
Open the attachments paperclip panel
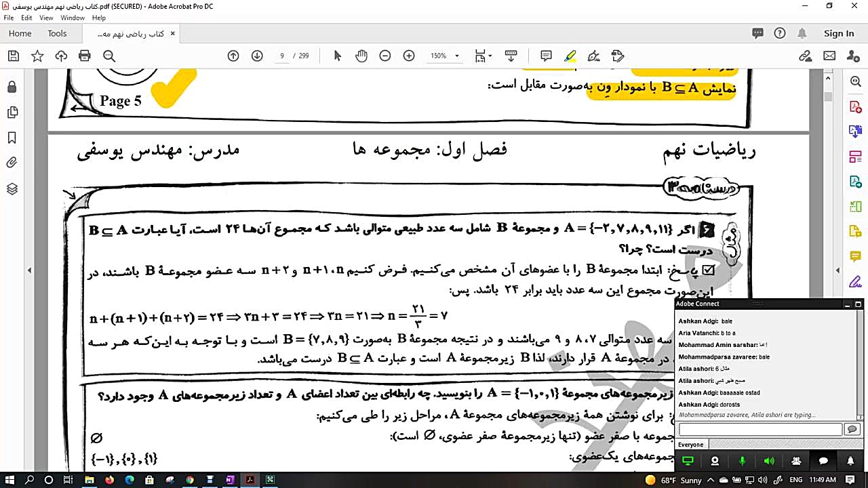pyautogui.click(x=12, y=163)
